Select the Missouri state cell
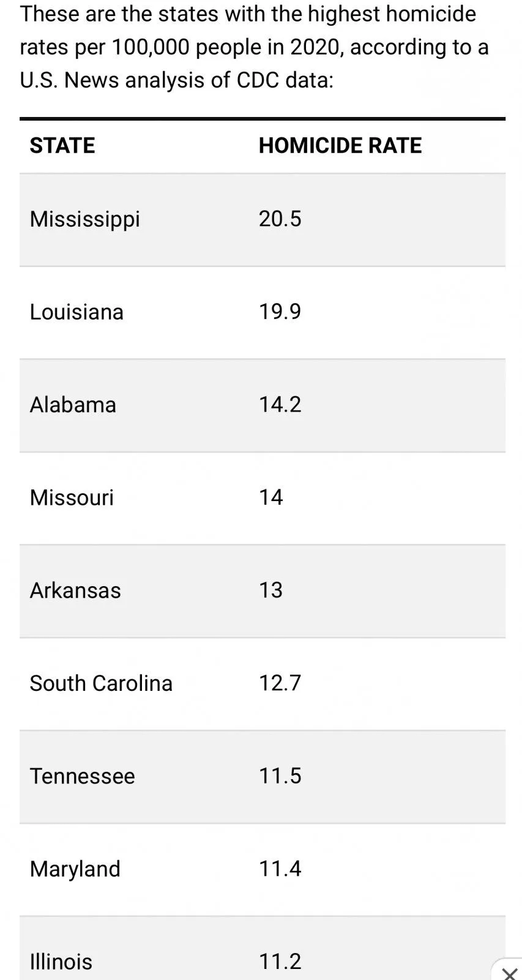 72,497
